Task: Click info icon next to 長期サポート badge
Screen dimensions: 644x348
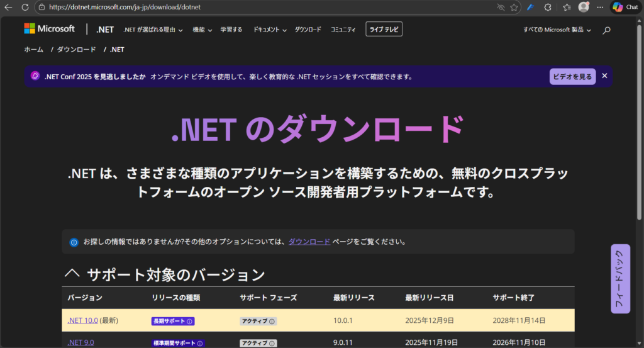Action: pos(189,321)
